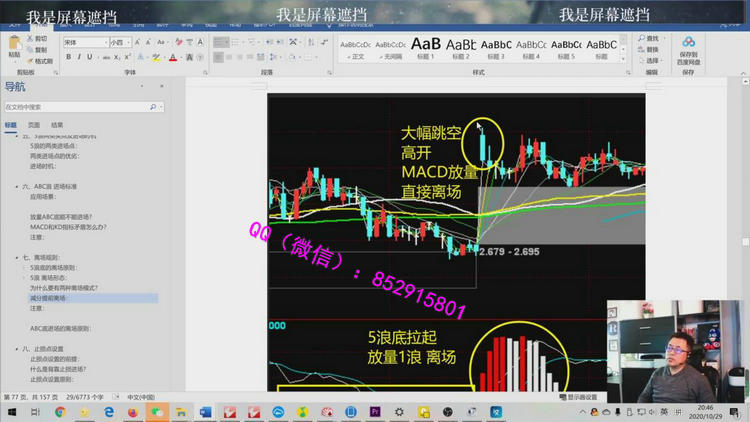Apply the 标题 1 heading style
The height and width of the screenshot is (422, 750).
[425, 48]
